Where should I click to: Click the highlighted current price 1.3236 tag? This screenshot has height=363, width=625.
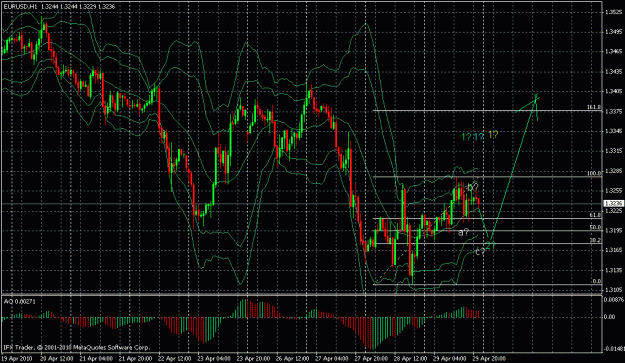(x=613, y=204)
